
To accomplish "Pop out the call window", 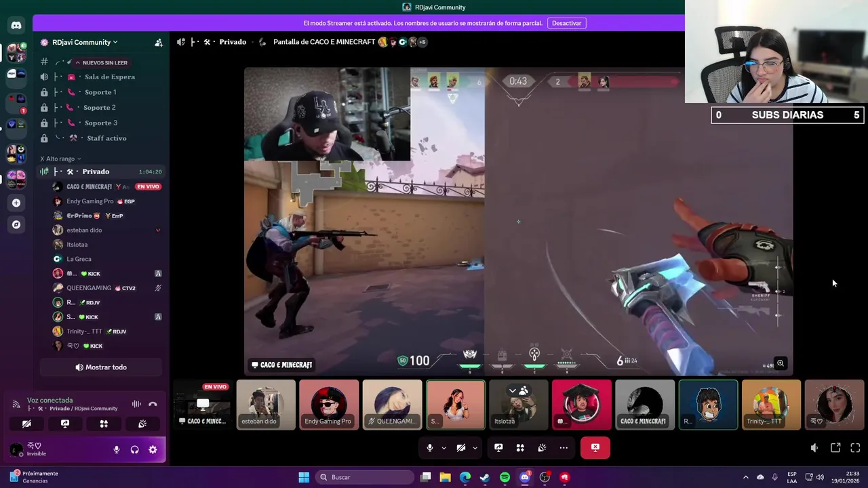I will (835, 448).
